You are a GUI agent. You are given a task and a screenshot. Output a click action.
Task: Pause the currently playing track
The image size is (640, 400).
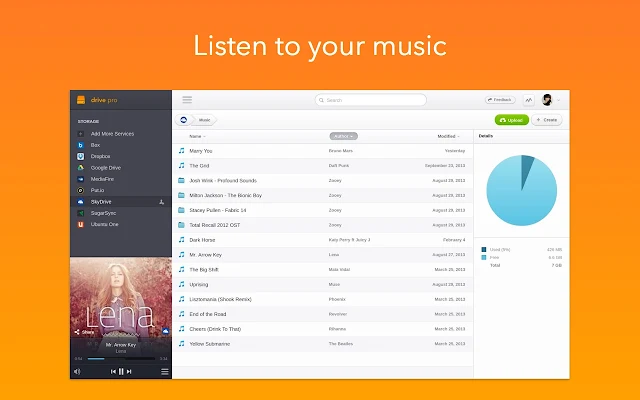click(121, 371)
